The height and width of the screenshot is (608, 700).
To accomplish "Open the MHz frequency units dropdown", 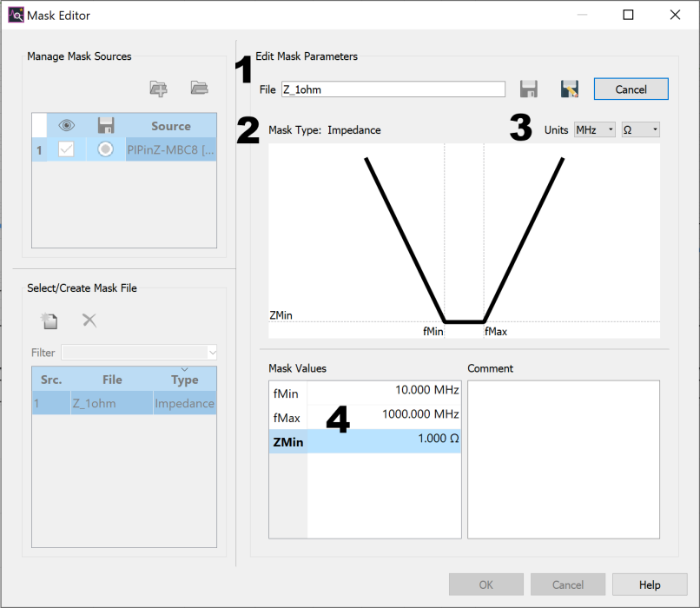I will 594,129.
